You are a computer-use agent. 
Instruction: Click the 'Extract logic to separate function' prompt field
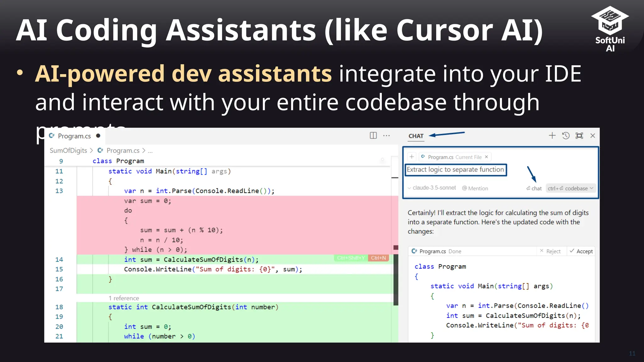(x=456, y=170)
